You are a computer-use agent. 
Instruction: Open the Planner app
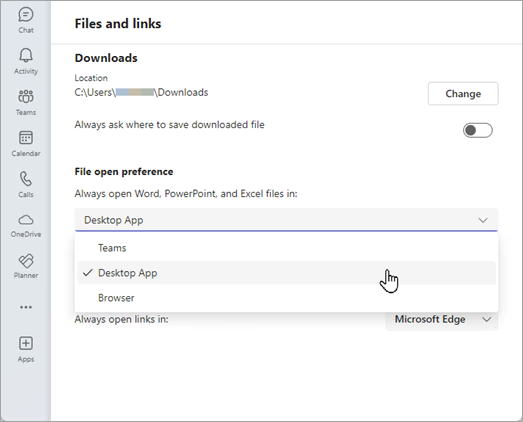pos(26,266)
